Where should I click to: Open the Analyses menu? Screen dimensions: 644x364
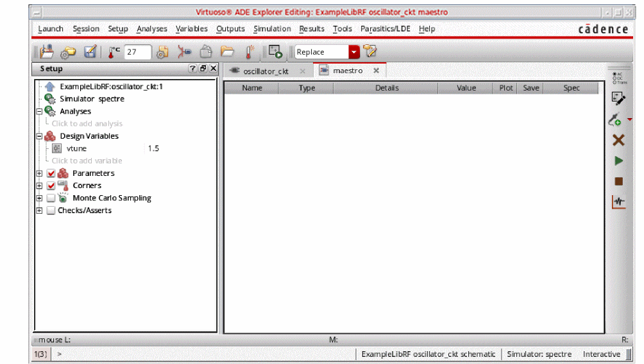(152, 29)
